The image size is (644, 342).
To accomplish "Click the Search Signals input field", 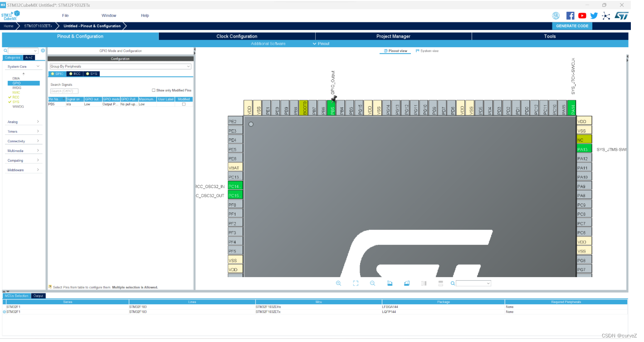I will 64,91.
